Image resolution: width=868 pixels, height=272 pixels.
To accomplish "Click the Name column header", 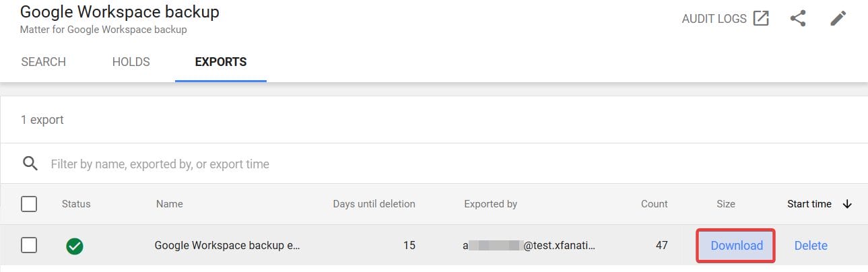I will pyautogui.click(x=169, y=204).
